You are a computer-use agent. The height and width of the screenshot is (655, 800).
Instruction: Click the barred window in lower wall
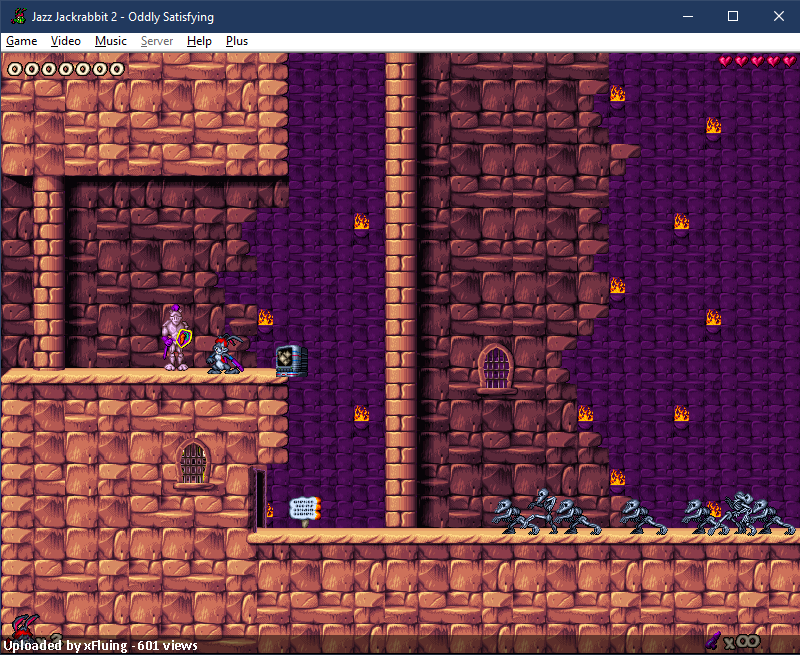[193, 463]
